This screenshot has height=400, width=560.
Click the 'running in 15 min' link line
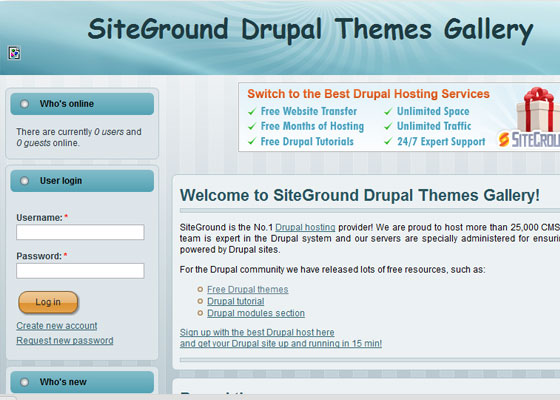(x=281, y=343)
